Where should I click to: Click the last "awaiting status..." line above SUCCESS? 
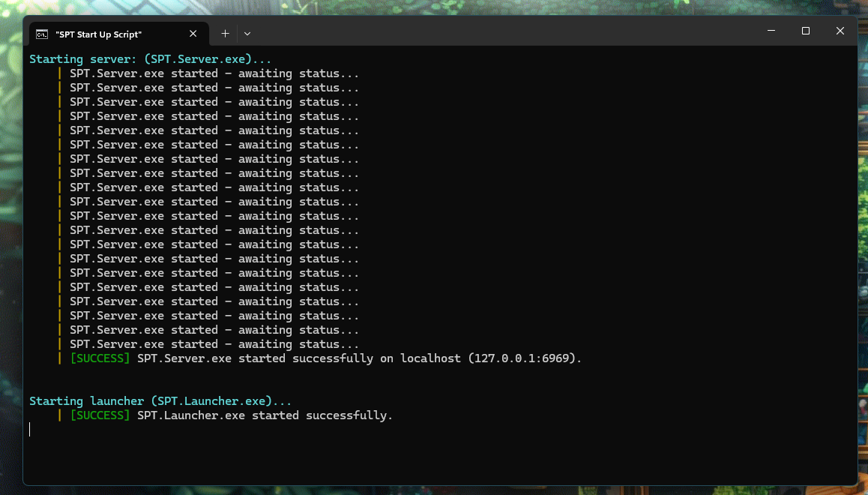[214, 343]
